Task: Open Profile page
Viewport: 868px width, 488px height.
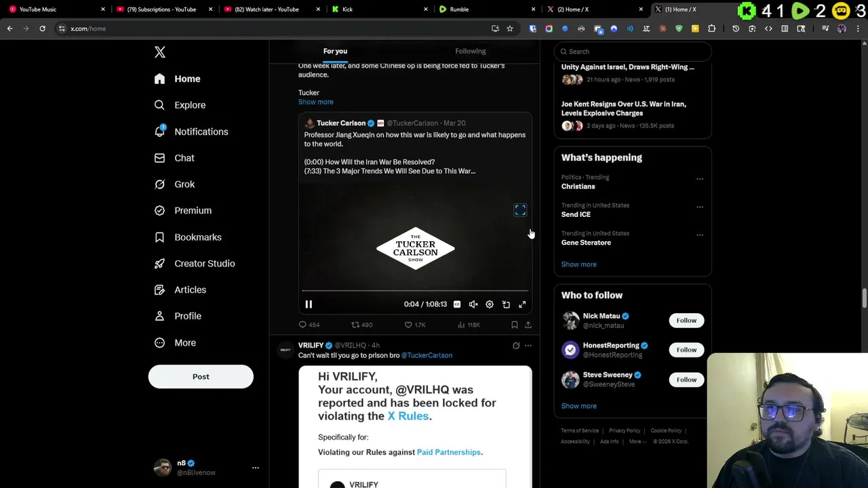Action: pyautogui.click(x=178, y=316)
